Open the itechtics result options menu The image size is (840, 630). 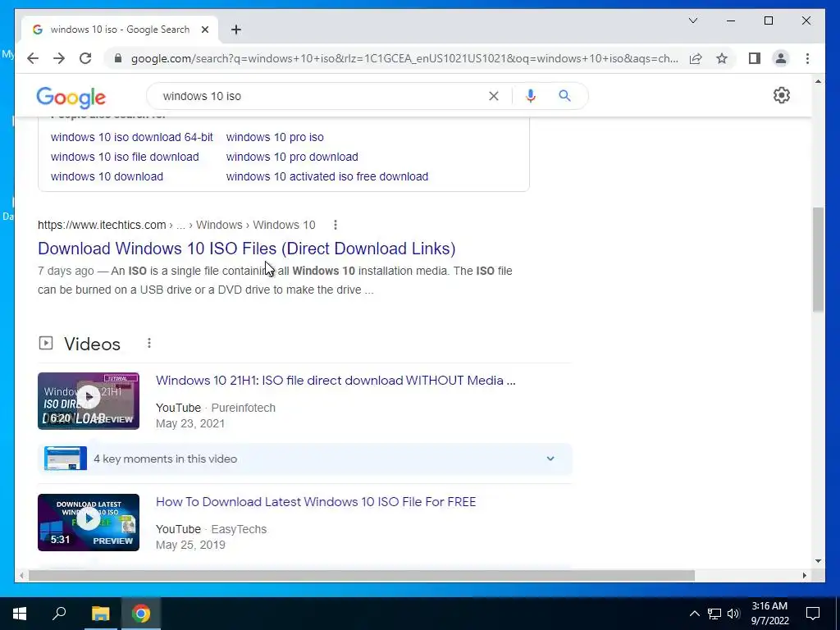tap(336, 225)
